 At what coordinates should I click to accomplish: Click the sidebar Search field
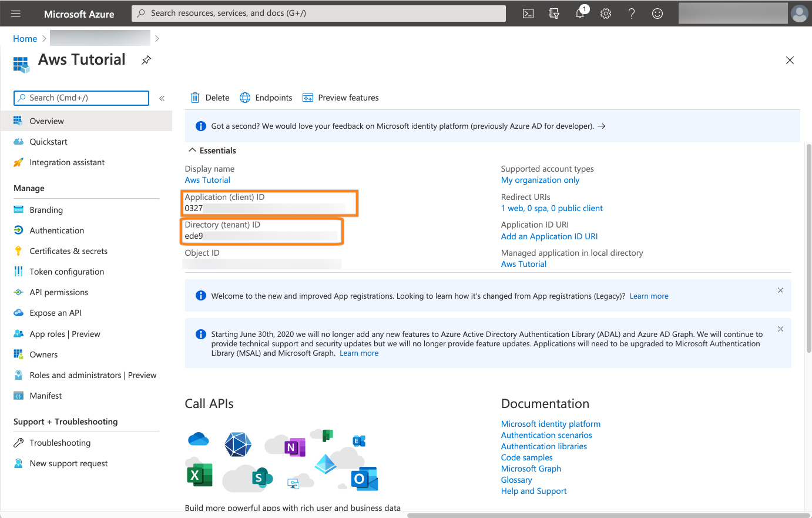tap(81, 98)
